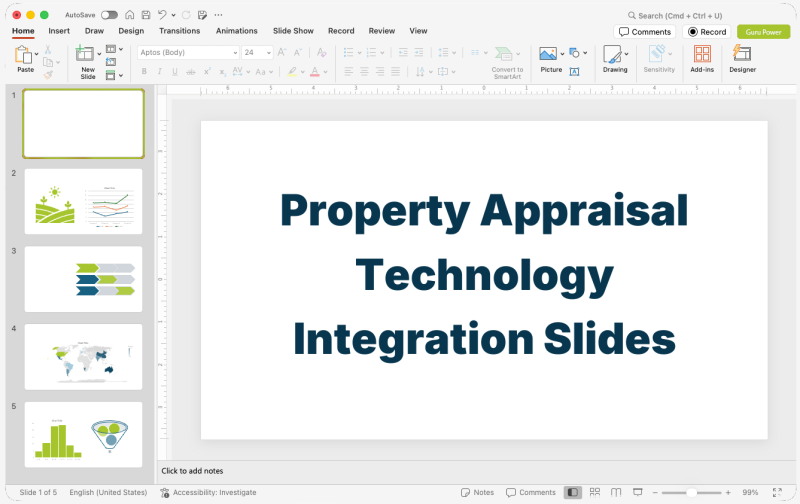Insert a text box icon
Image resolution: width=800 pixels, height=504 pixels.
tap(574, 71)
